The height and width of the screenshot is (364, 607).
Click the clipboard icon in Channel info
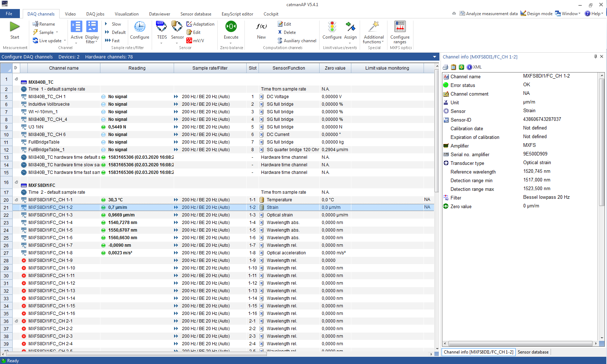click(454, 67)
